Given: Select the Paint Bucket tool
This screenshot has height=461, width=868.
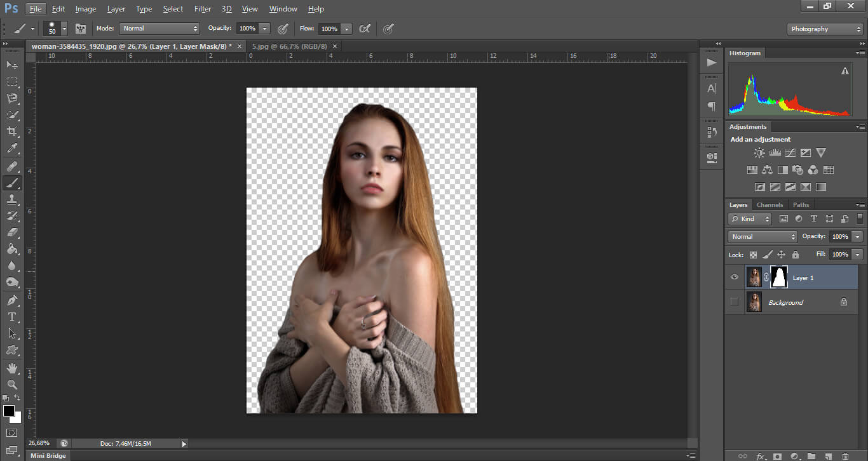Looking at the screenshot, I should (12, 249).
